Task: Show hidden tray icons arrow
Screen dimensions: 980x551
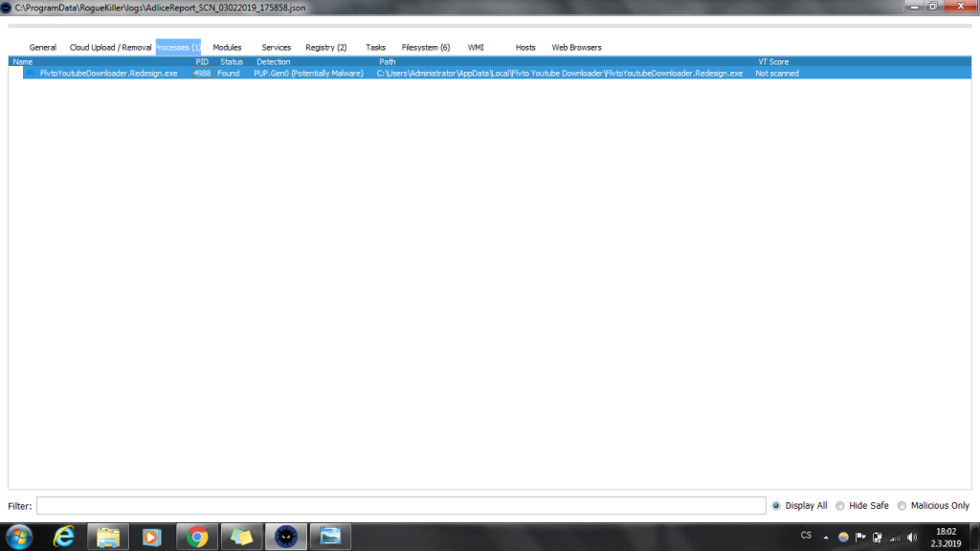Action: [x=826, y=538]
